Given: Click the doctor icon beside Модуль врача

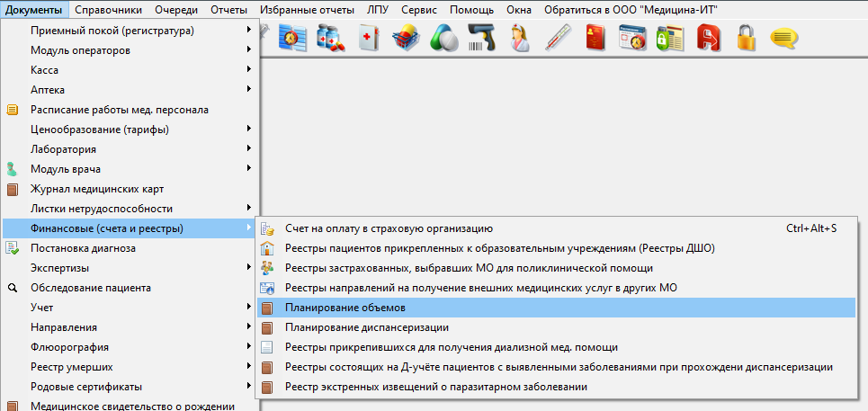Looking at the screenshot, I should 13,169.
